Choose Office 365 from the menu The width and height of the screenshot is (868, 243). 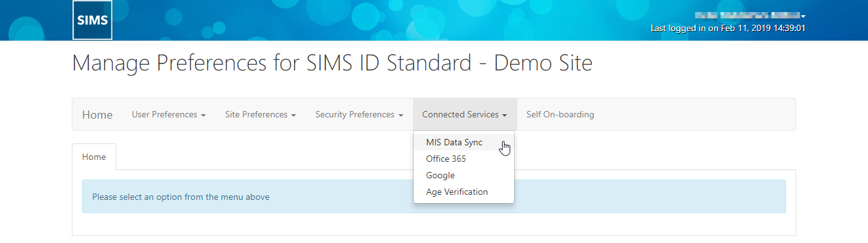point(463,159)
